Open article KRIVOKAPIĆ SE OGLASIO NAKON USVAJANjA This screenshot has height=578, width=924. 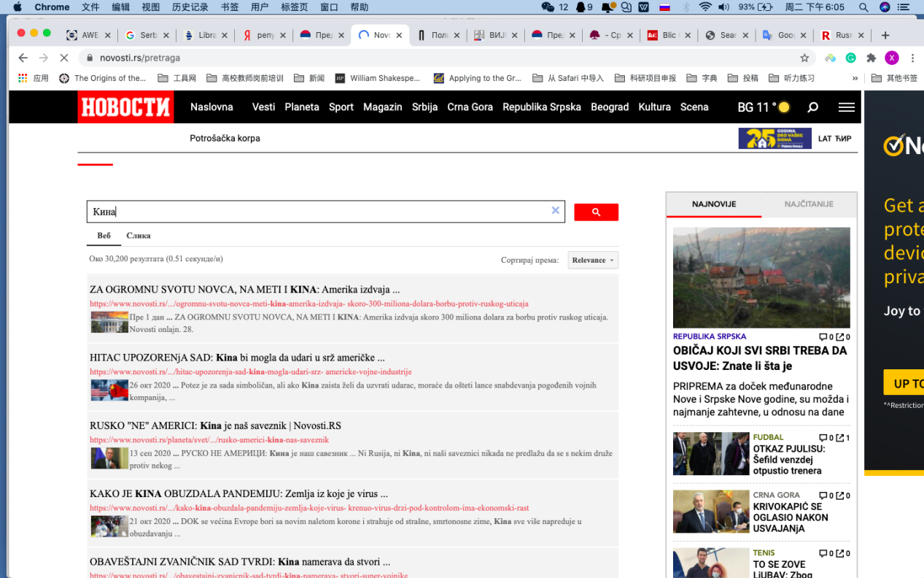point(791,517)
